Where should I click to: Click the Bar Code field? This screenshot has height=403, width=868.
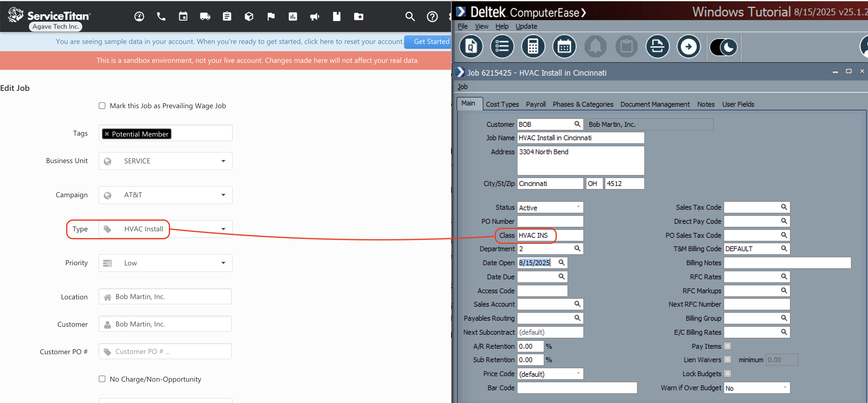coord(577,388)
